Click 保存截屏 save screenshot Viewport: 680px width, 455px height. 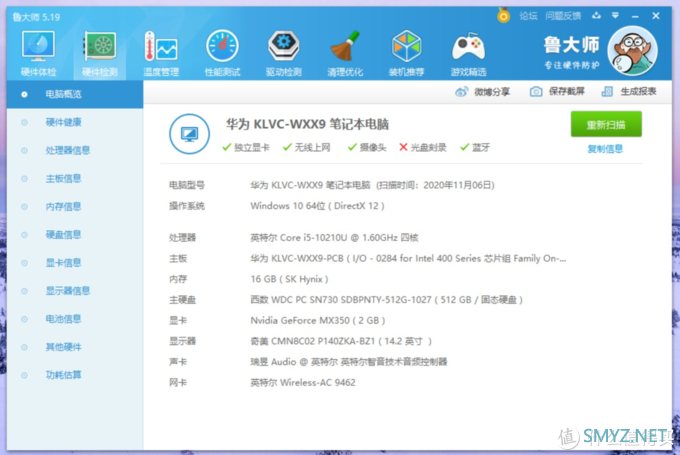point(557,92)
